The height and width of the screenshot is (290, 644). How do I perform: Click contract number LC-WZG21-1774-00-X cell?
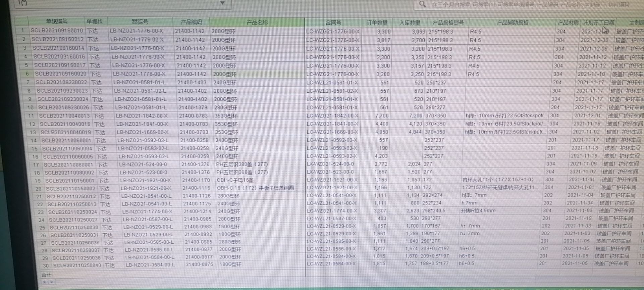tap(332, 211)
